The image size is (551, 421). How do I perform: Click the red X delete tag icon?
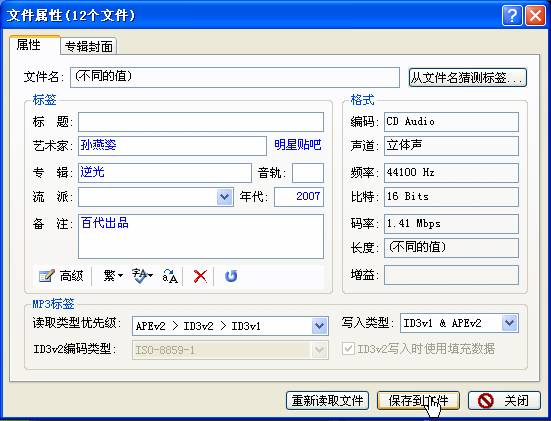200,276
